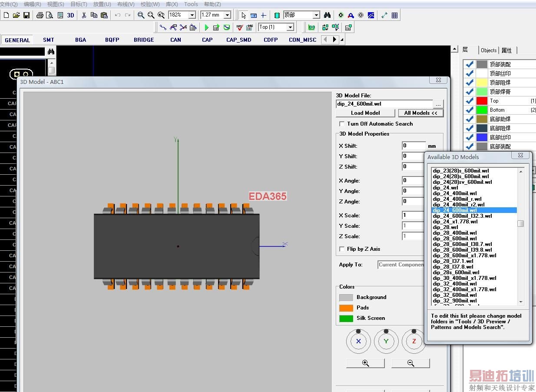Click the Print icon in toolbar
Viewport: 536px width, 392px height.
click(x=40, y=15)
